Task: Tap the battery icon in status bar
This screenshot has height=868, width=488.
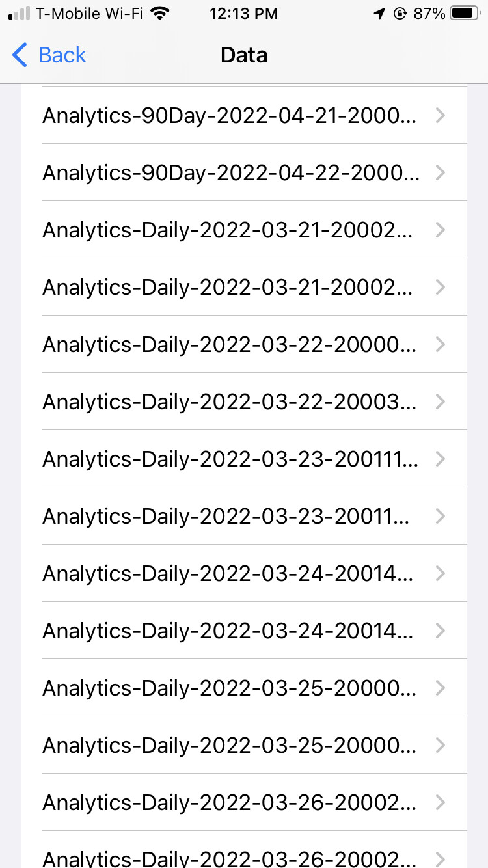Action: coord(464,14)
